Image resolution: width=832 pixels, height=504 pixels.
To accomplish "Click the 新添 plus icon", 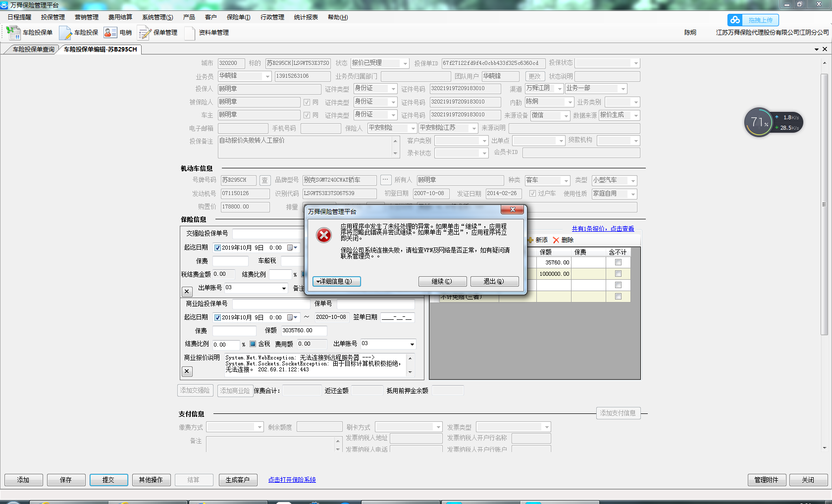I will [x=531, y=240].
